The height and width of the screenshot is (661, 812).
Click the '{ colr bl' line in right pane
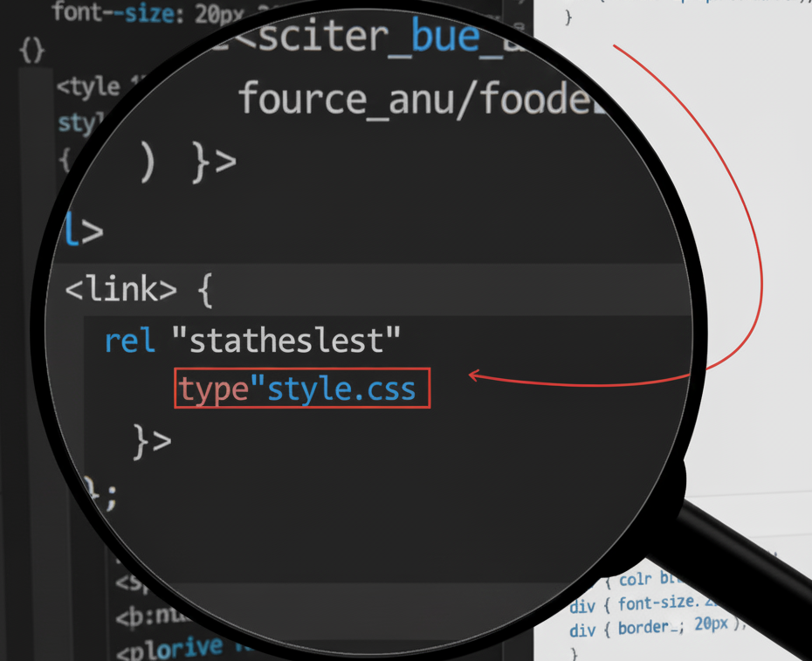point(642,579)
